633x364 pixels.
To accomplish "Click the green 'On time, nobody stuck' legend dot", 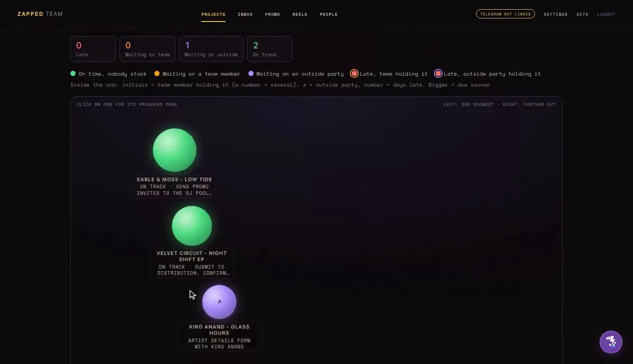I will 73,73.
